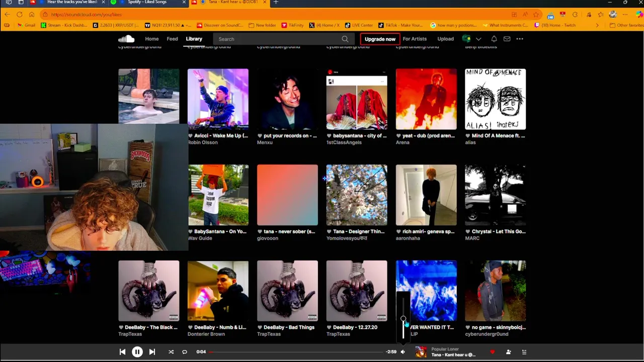Skip to the next track

[152, 352]
